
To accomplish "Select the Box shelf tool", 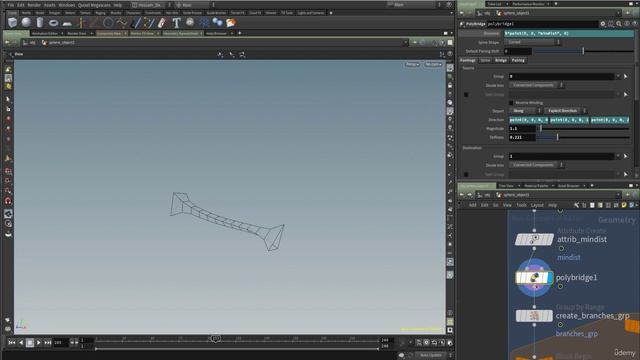I will (x=13, y=22).
